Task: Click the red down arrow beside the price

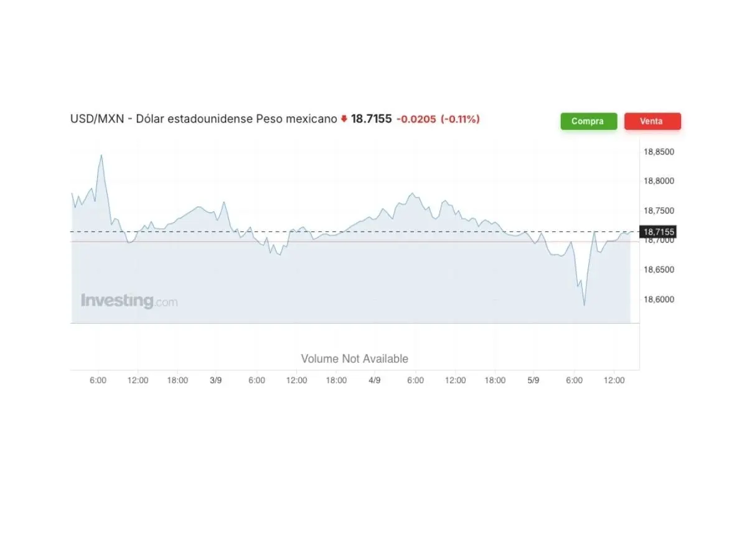Action: pyautogui.click(x=344, y=119)
